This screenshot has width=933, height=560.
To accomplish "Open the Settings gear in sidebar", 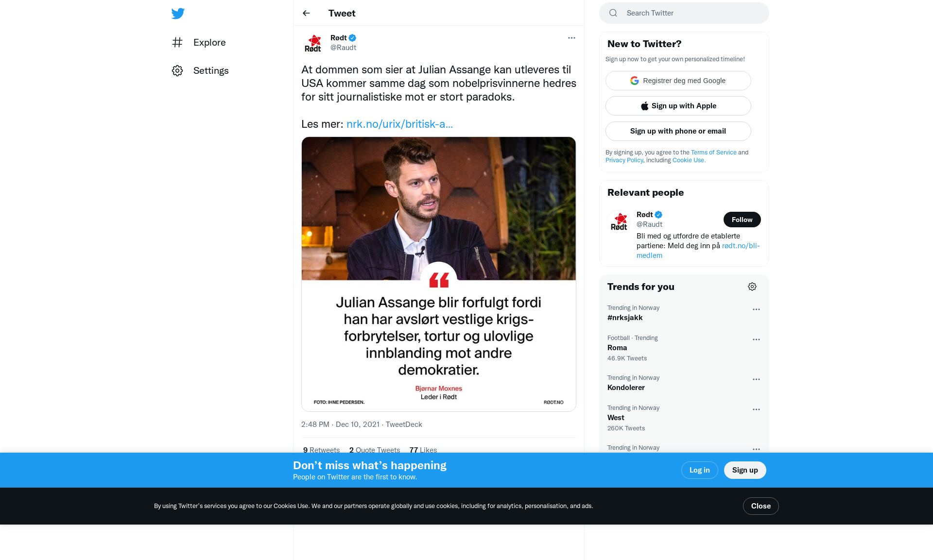I will click(177, 70).
